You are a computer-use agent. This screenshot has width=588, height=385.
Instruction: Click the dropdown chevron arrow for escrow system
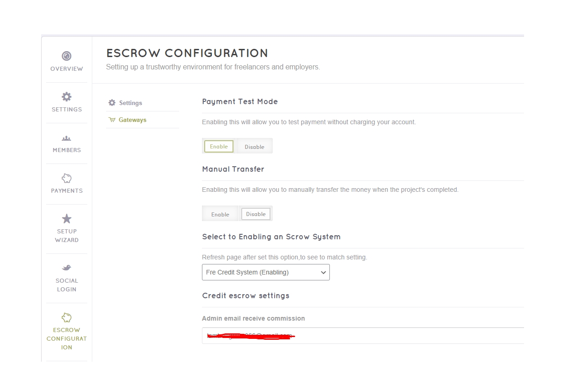(323, 273)
